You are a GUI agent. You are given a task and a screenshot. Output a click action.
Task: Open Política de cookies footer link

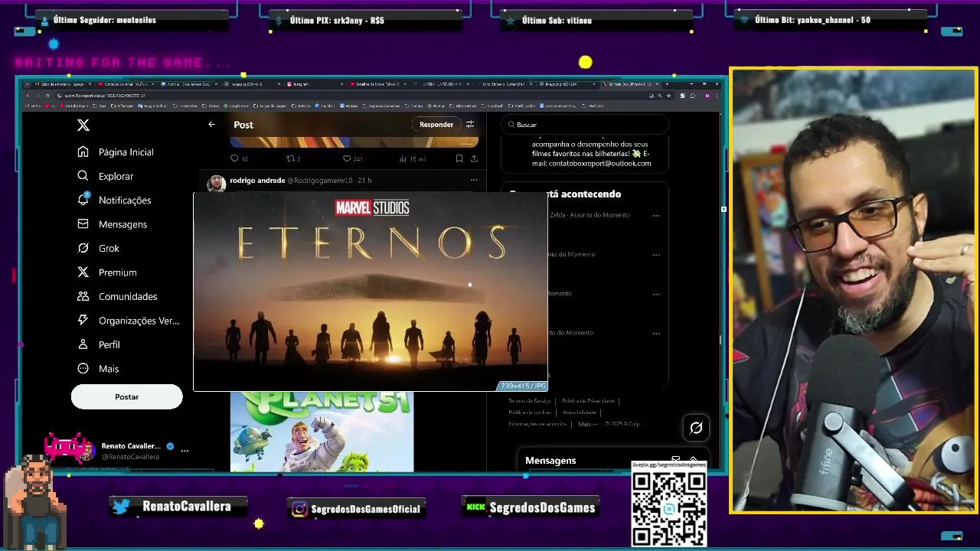[x=530, y=412]
